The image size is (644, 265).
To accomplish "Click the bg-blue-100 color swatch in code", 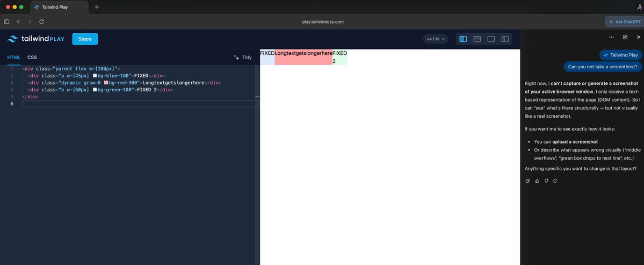I will 95,76.
